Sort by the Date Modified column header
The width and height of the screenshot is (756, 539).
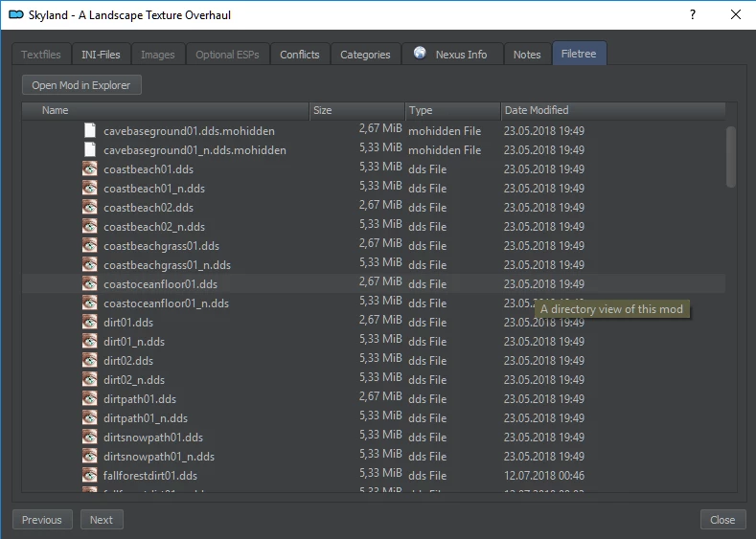613,110
